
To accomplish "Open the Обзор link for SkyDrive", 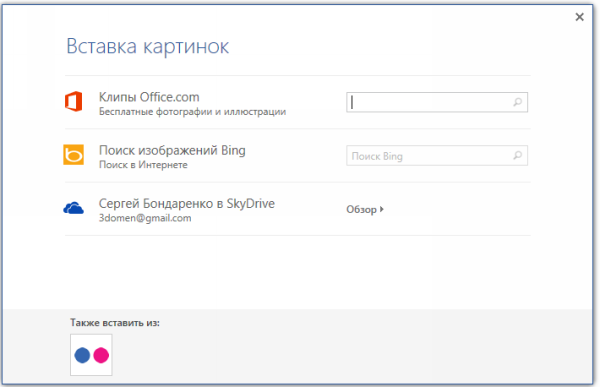I will 361,209.
